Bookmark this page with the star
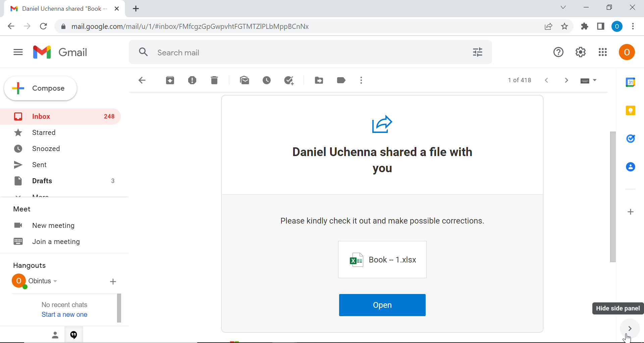The image size is (644, 343). point(565,27)
